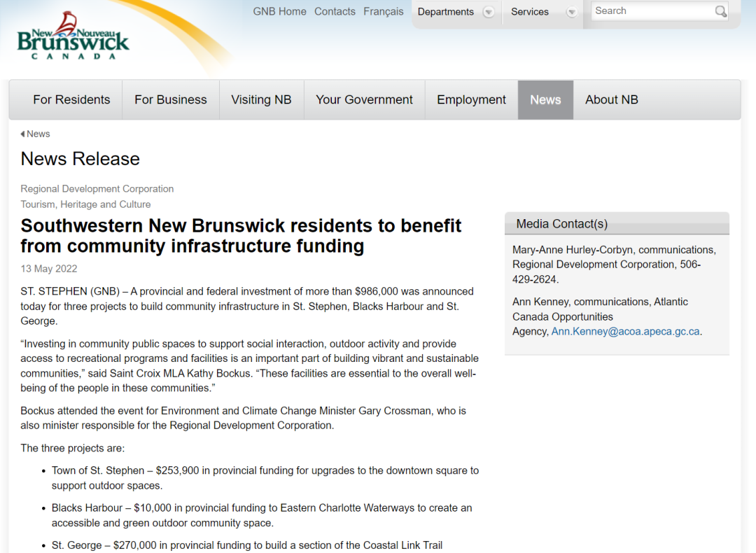Open the For Residents tab
Viewport: 756px width, 553px height.
71,100
